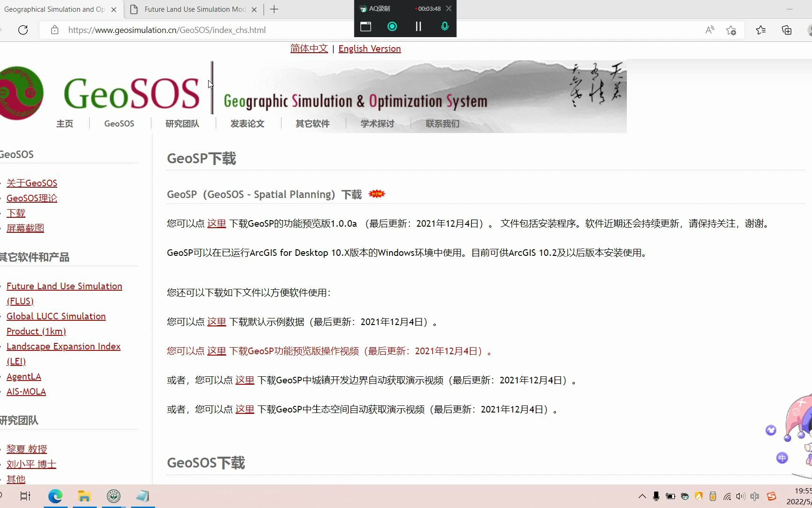This screenshot has width=812, height=508.
Task: Click 这里 to download GeoSP preview version 1.0.0a
Action: coord(217,223)
